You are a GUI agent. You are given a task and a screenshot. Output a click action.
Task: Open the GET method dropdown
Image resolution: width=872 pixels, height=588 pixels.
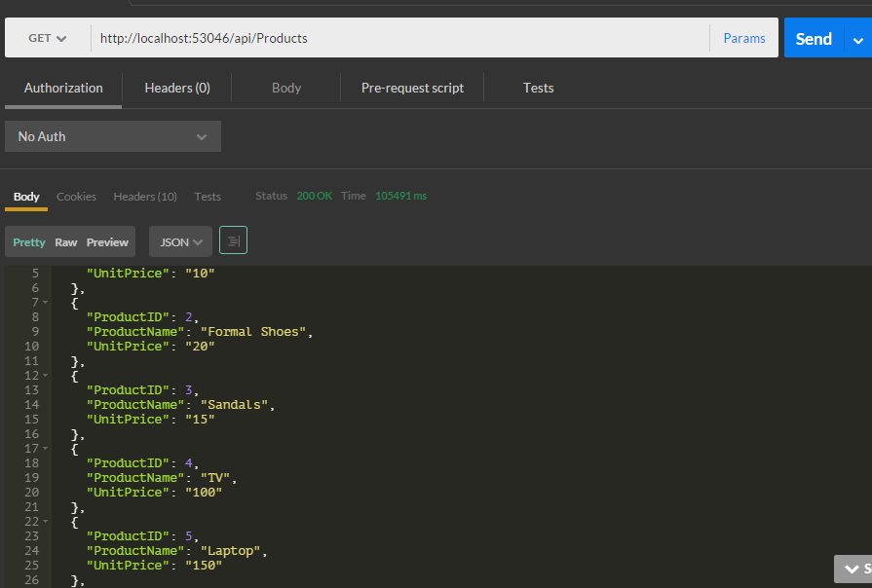47,39
